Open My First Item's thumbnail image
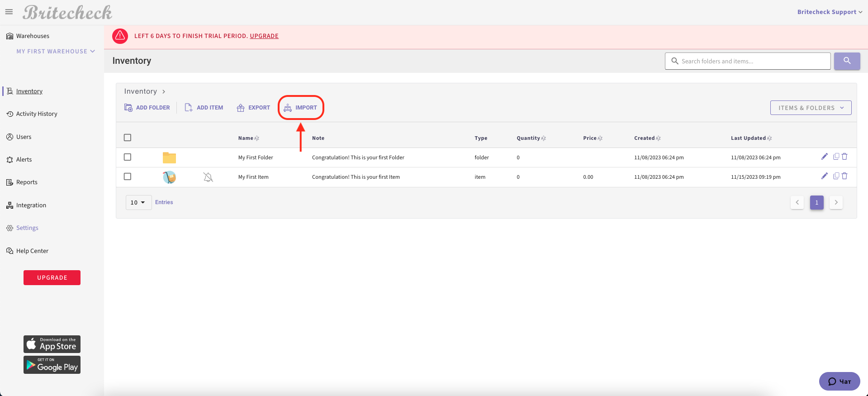Viewport: 868px width, 396px height. click(169, 177)
